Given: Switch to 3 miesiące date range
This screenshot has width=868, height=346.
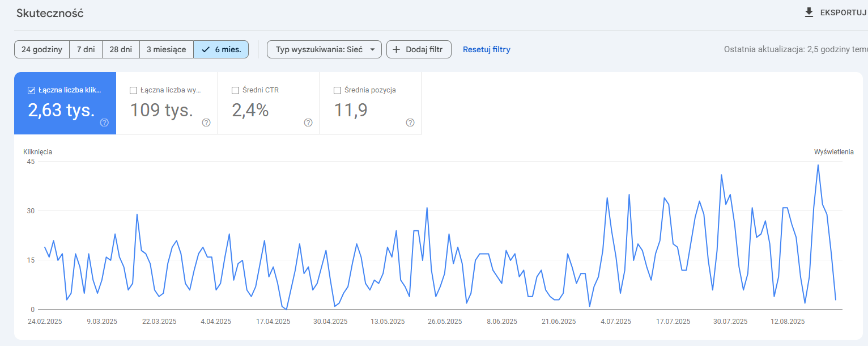Looking at the screenshot, I should click(x=166, y=49).
